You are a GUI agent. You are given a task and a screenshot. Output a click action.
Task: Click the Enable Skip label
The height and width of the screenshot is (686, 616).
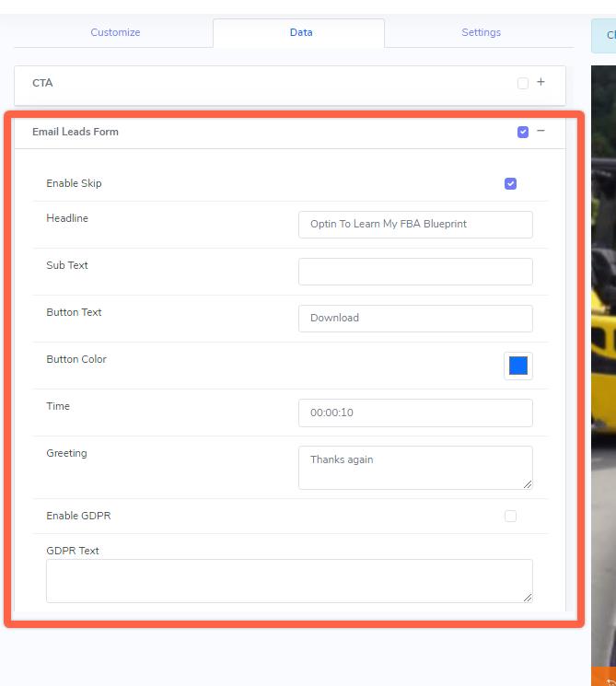point(74,183)
